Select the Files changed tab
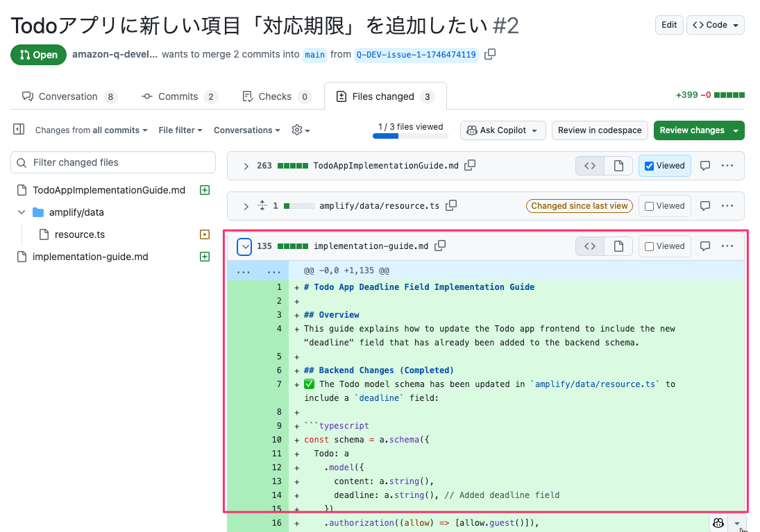Viewport: 760px width, 532px height. [x=385, y=96]
